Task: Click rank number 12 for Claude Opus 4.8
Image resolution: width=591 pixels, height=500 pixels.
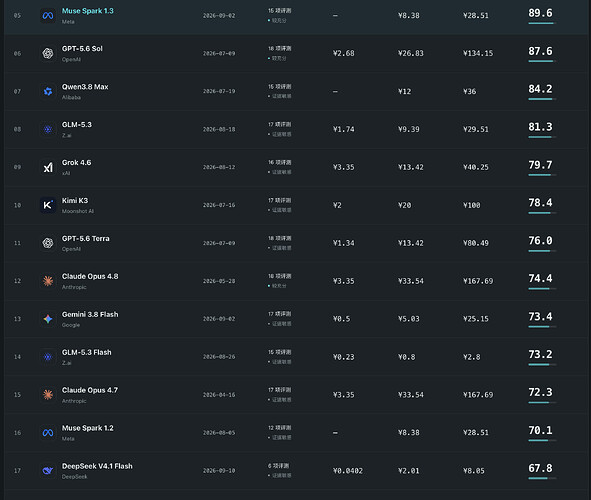Action: click(17, 281)
